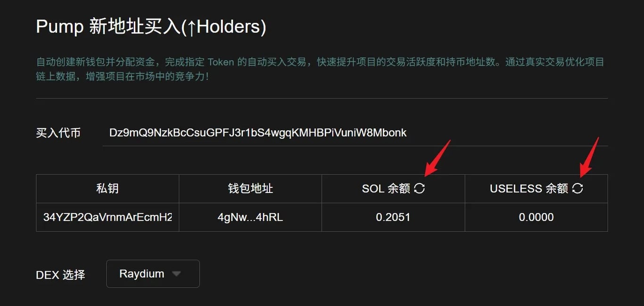Select the wallet address 4gNw...4hRL
644x306 pixels.
coord(250,217)
